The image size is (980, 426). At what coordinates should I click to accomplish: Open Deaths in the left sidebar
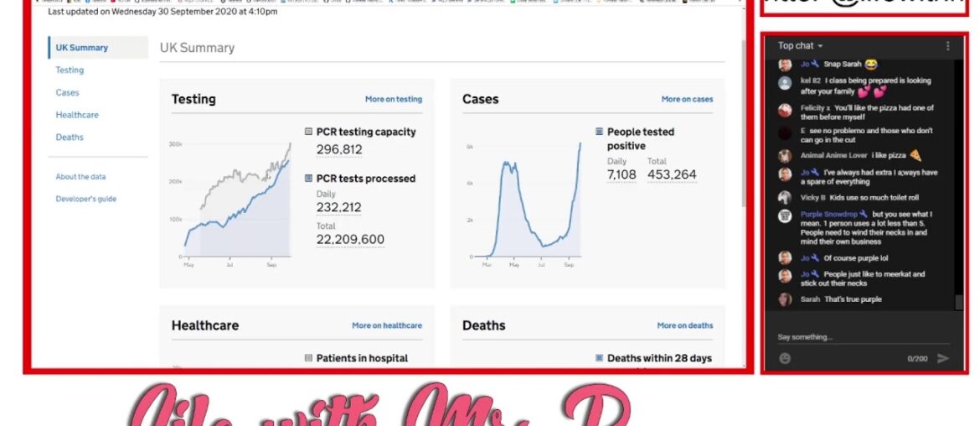pos(70,137)
